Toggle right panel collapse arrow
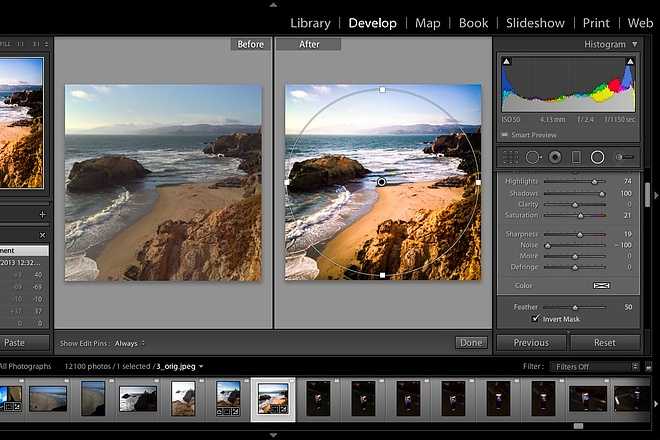Image resolution: width=660 pixels, height=440 pixels. (656, 195)
